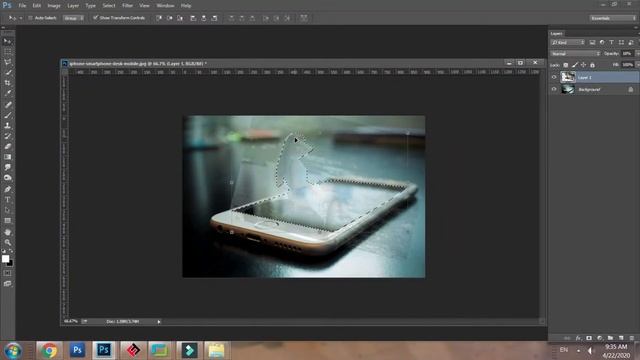Filter layers by pixel layer icon
Image resolution: width=640 pixels, height=360 pixels.
(592, 42)
